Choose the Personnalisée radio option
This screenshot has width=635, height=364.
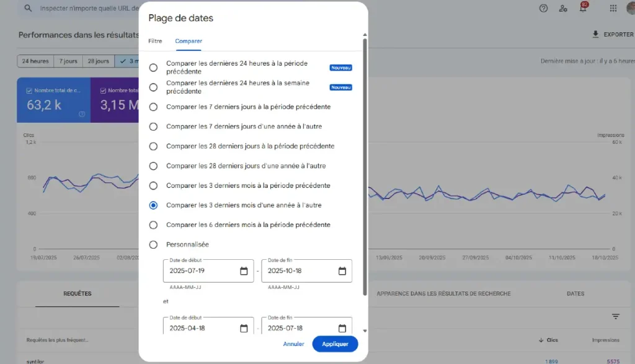153,245
